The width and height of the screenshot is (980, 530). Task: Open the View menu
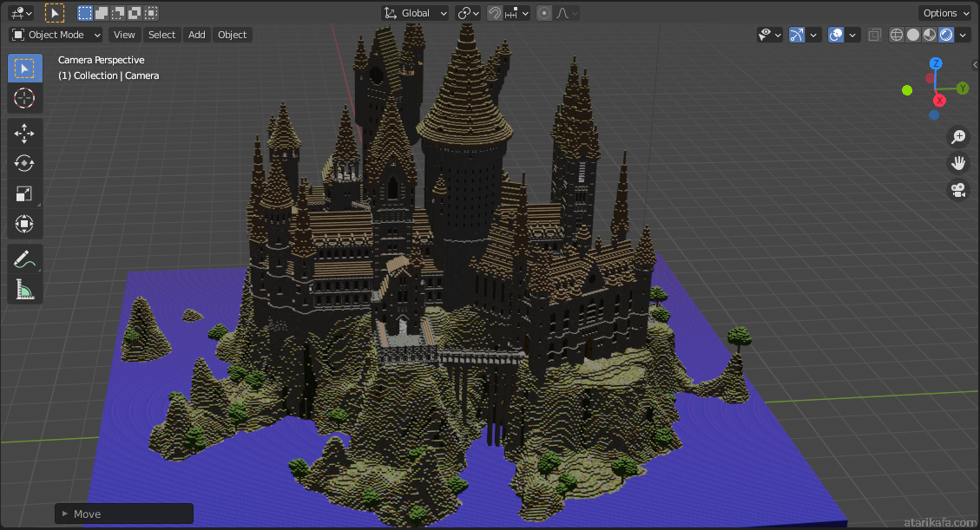(124, 35)
